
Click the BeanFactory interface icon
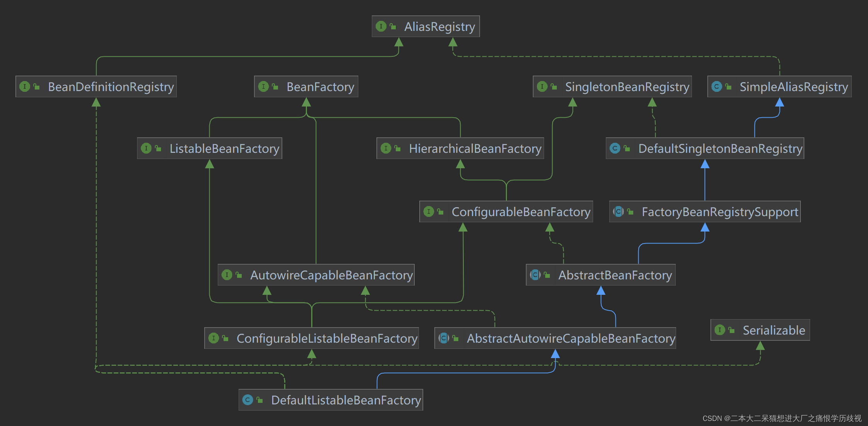[x=263, y=86]
